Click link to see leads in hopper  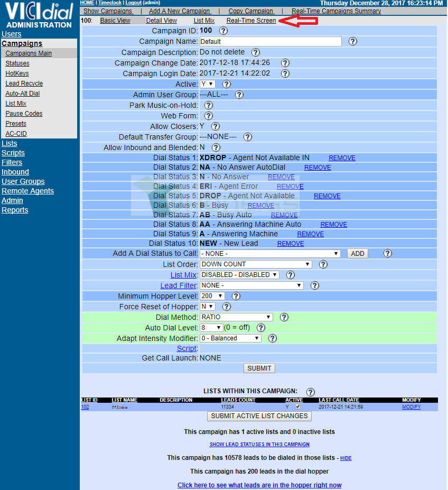pos(259,485)
